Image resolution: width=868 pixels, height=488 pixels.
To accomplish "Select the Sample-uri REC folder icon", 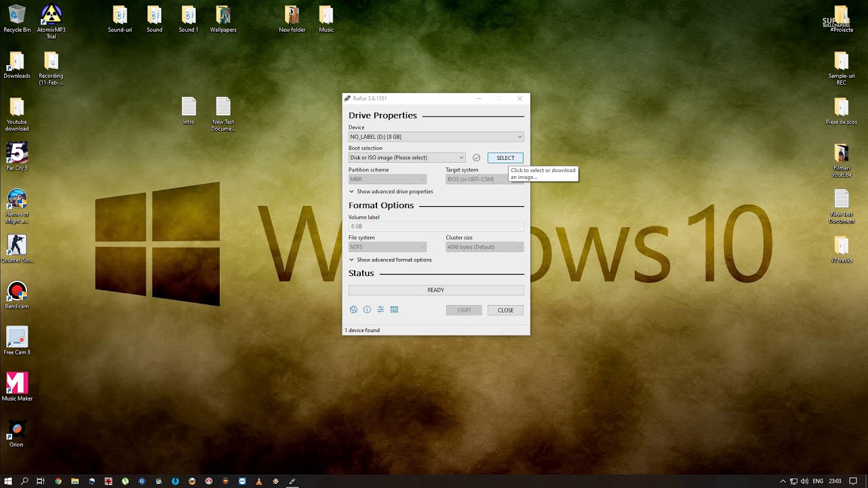I will tap(842, 68).
